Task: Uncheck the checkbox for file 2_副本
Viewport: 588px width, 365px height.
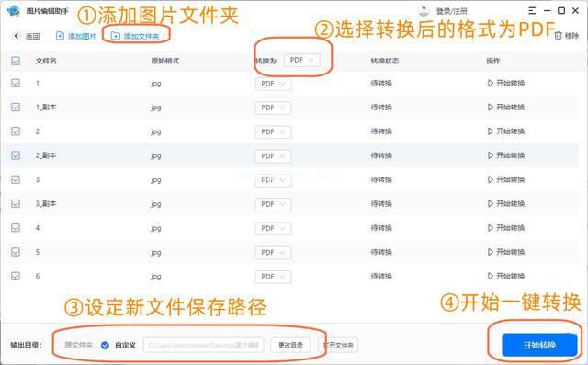Action: tap(16, 155)
